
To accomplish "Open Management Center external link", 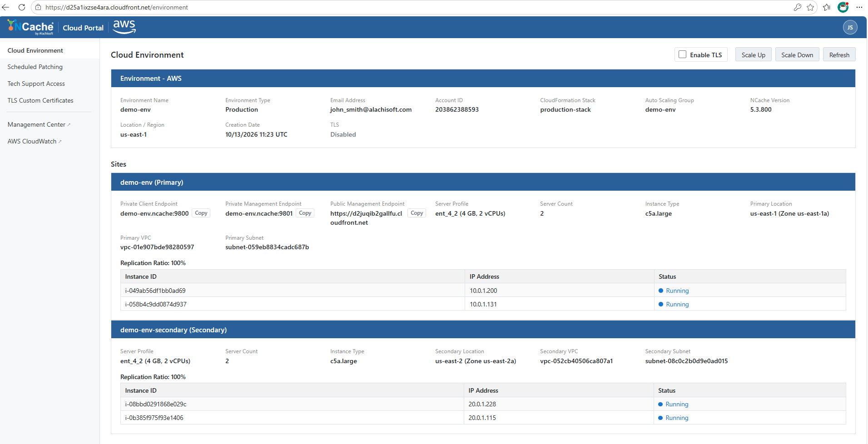I will pyautogui.click(x=39, y=124).
